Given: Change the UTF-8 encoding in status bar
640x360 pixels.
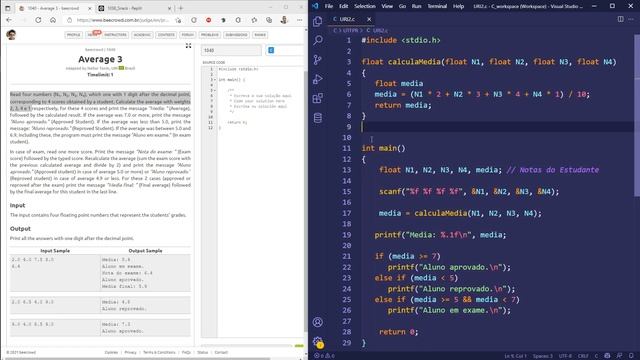Looking at the screenshot, I should click(x=565, y=356).
